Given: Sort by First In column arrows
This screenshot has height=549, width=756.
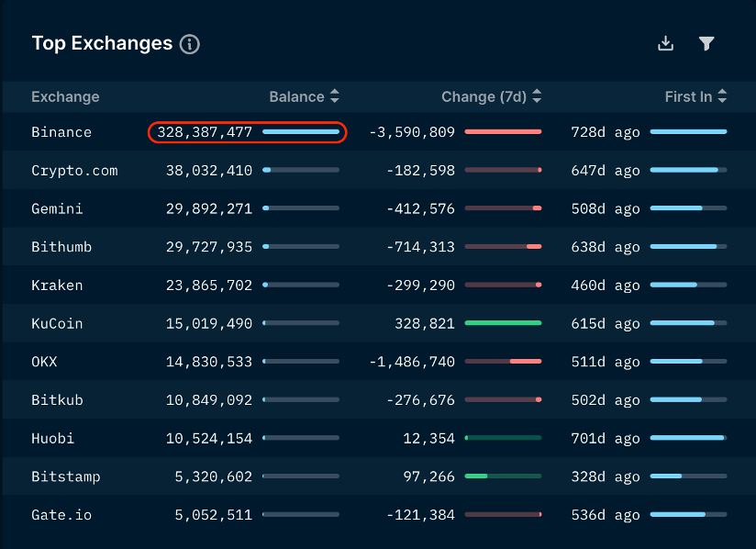Looking at the screenshot, I should click(722, 96).
